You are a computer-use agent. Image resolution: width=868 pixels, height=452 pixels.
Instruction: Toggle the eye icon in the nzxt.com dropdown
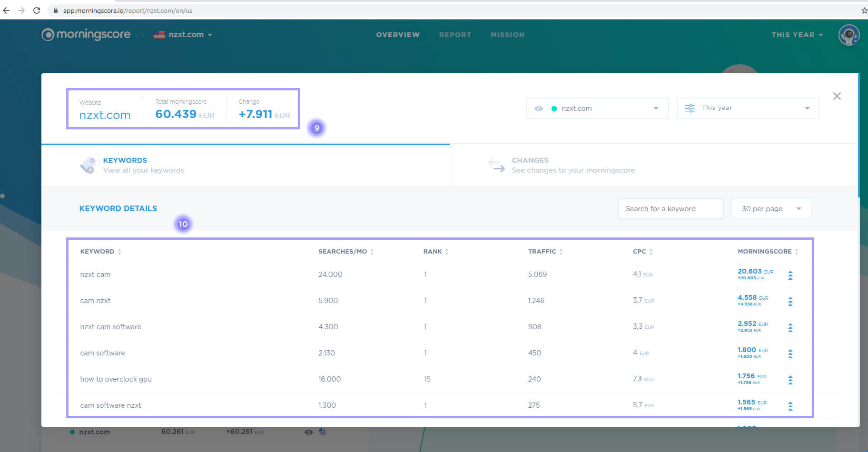point(539,108)
